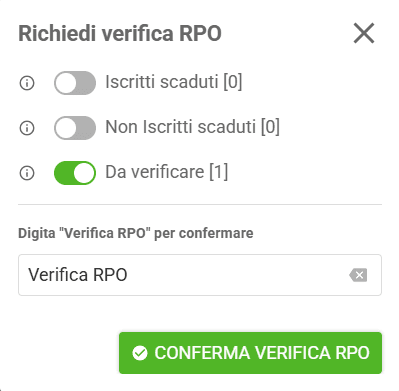
Task: Click info icon beside Iscritti scaduti
Action: (x=27, y=83)
